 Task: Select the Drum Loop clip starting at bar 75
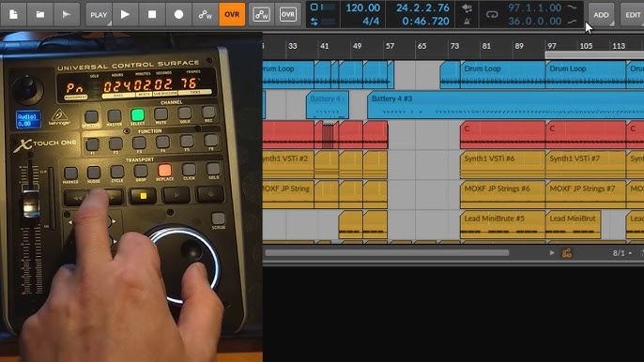pos(503,75)
